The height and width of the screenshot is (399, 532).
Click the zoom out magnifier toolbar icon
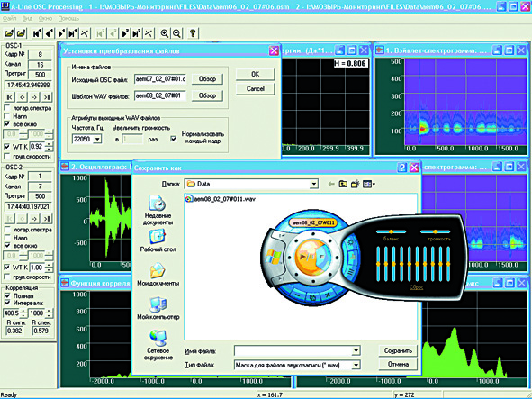pyautogui.click(x=176, y=33)
